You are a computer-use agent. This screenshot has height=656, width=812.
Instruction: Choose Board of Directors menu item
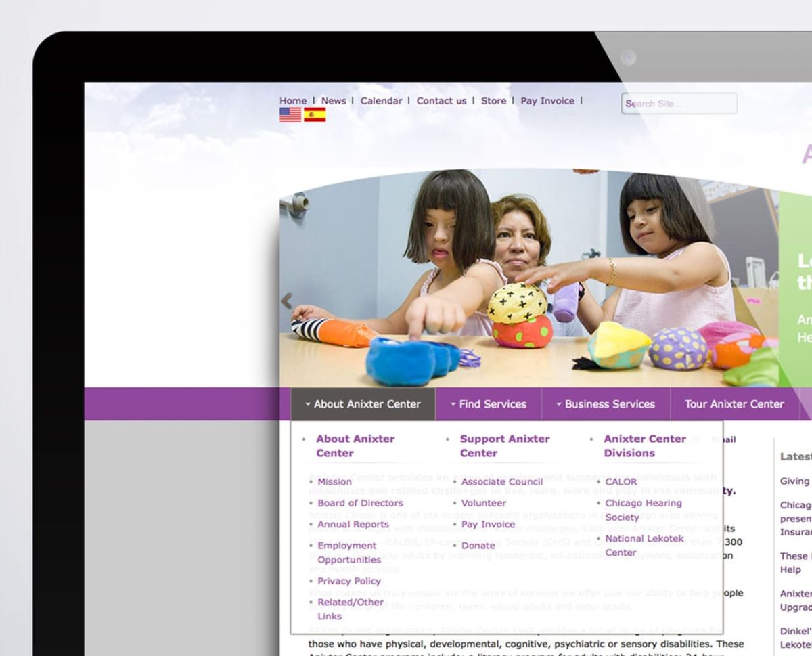coord(360,503)
